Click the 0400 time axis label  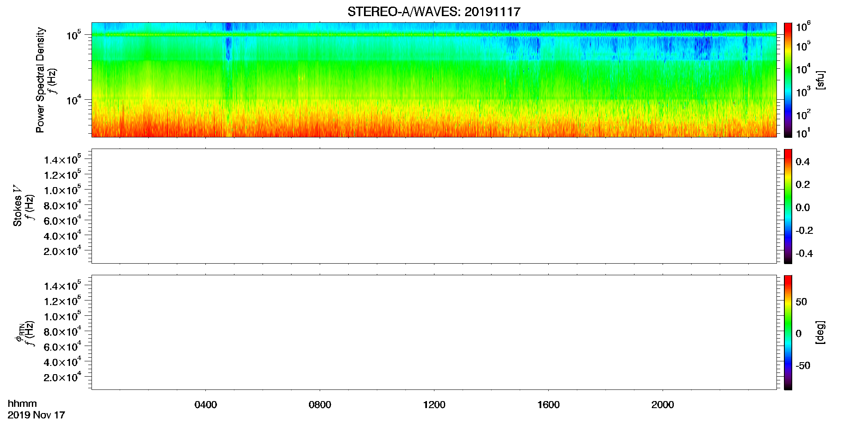pyautogui.click(x=205, y=405)
